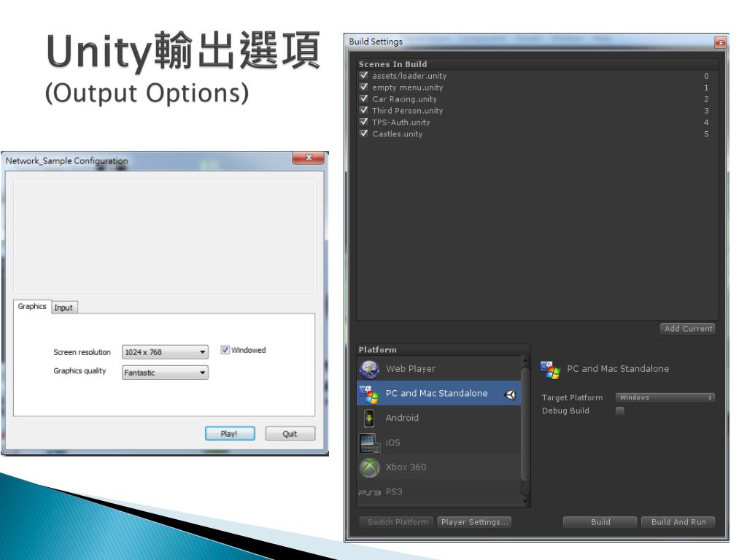Click the Unity logo on the selected platform row
Image resolution: width=747 pixels, height=560 pixels.
510,394
